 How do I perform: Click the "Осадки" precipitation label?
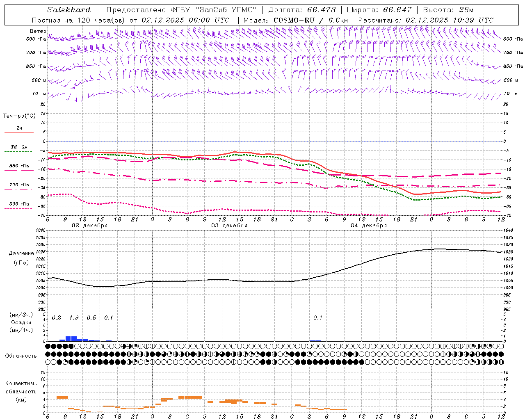21,322
